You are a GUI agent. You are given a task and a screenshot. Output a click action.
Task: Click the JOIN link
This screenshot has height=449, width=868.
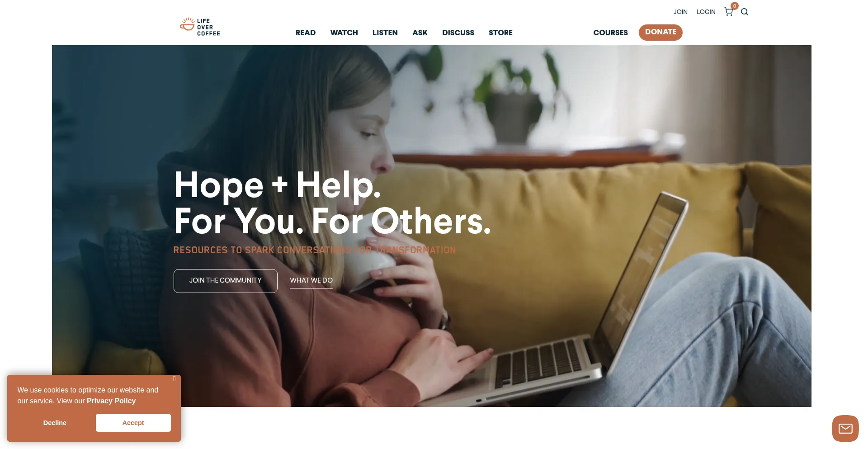click(680, 12)
